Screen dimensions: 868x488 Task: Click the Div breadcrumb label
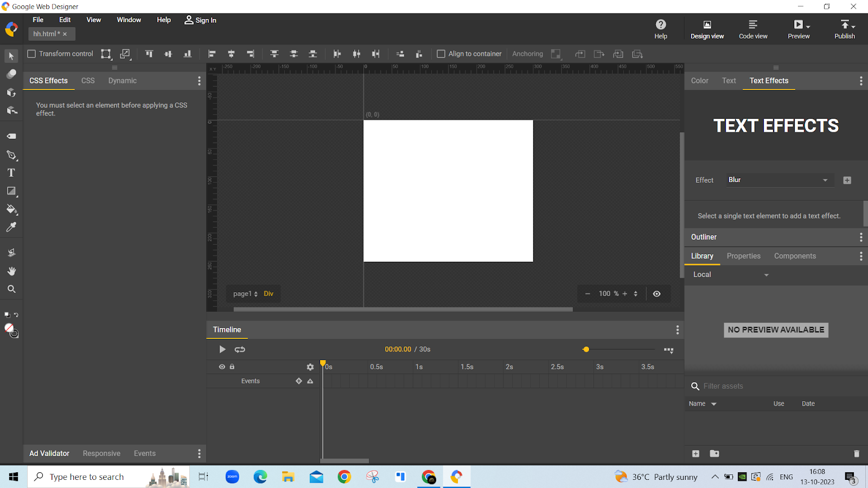pos(269,294)
